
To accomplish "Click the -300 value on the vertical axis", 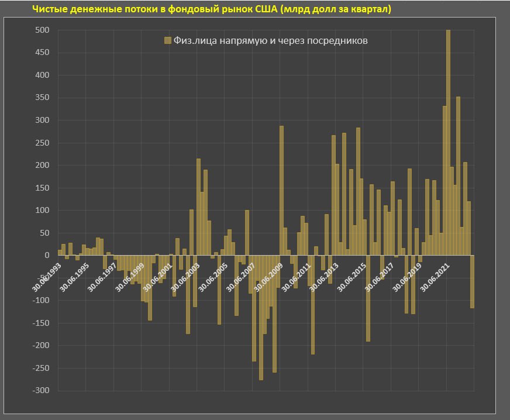I will [x=40, y=391].
